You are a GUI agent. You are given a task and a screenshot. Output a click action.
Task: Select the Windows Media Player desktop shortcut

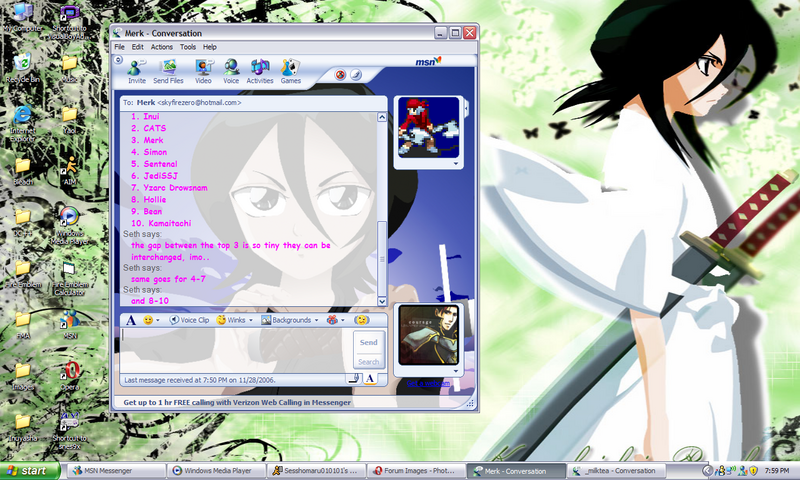pos(70,226)
